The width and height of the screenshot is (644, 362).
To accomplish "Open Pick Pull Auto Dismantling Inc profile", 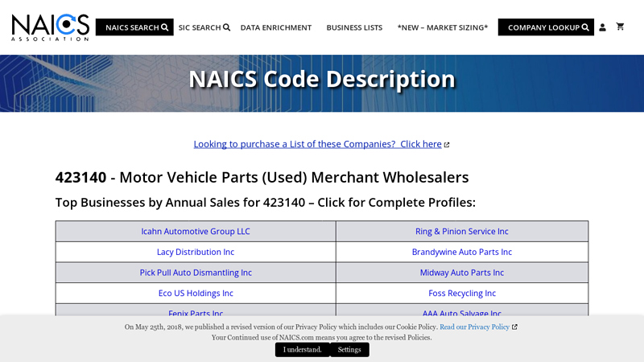I will [196, 273].
